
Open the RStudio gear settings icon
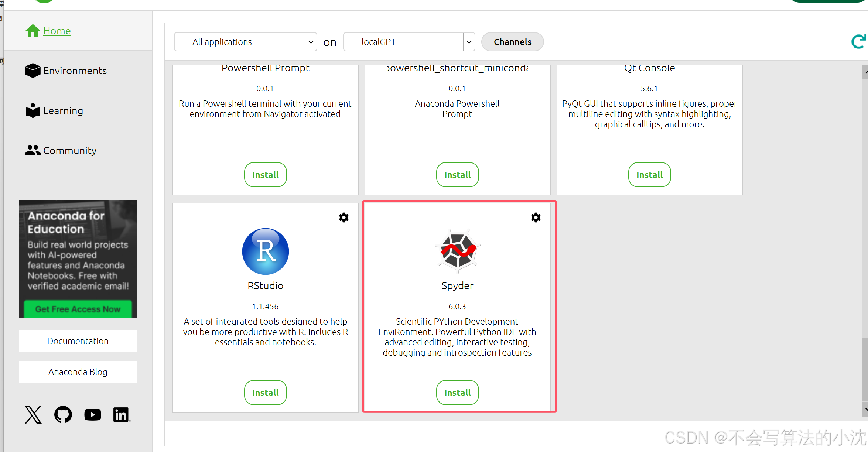click(x=344, y=218)
